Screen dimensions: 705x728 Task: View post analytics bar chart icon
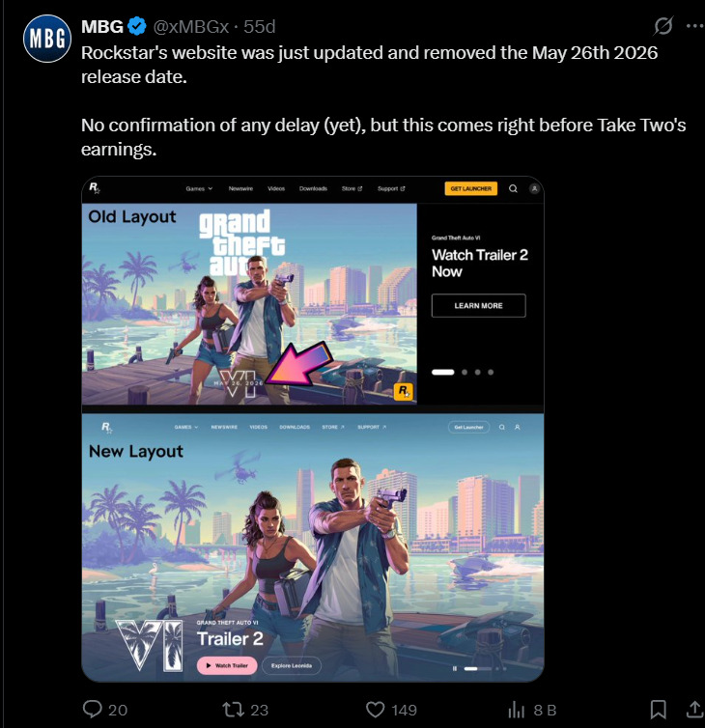[x=517, y=710]
